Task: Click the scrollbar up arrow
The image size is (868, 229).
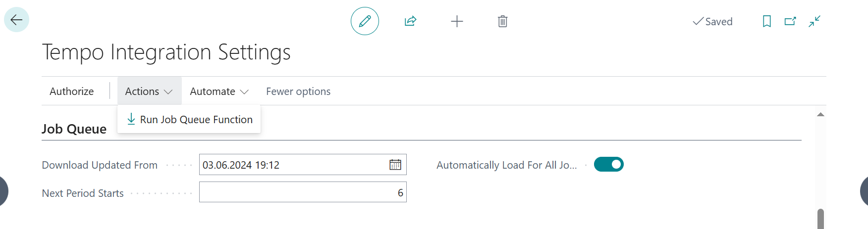Action: [820, 114]
